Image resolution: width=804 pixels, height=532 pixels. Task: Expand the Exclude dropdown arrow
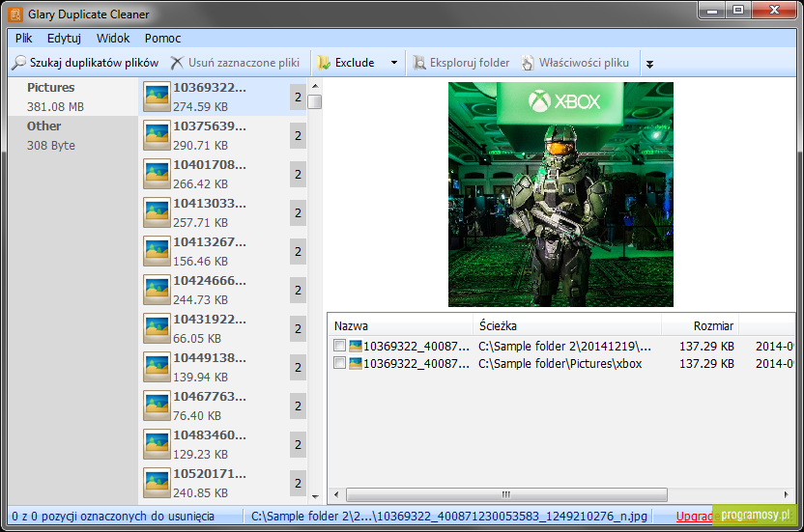(x=394, y=63)
